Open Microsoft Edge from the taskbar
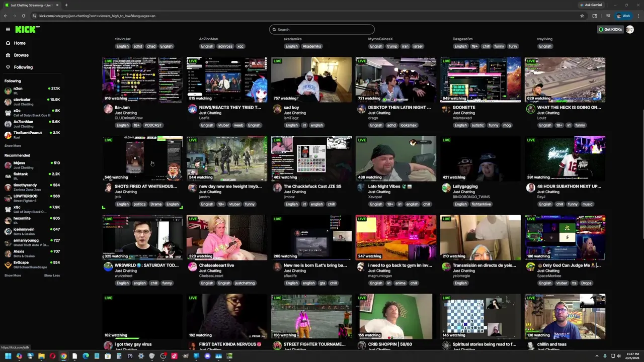 click(x=86, y=356)
